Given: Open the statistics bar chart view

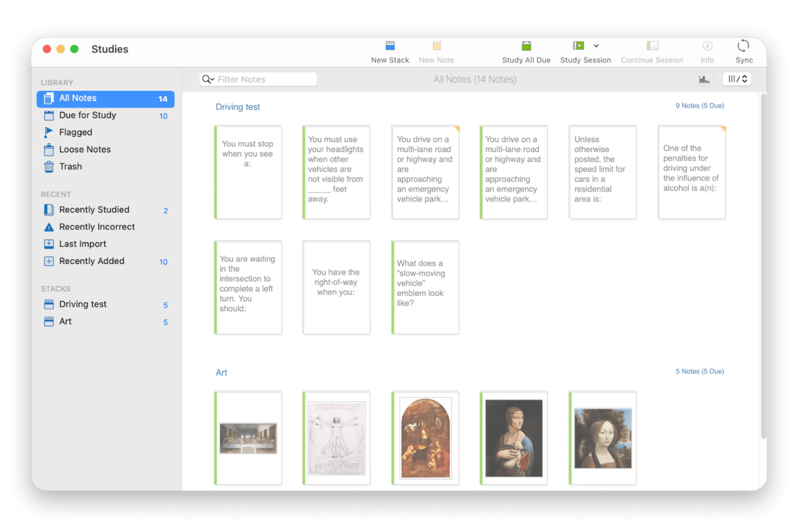Looking at the screenshot, I should pyautogui.click(x=704, y=79).
